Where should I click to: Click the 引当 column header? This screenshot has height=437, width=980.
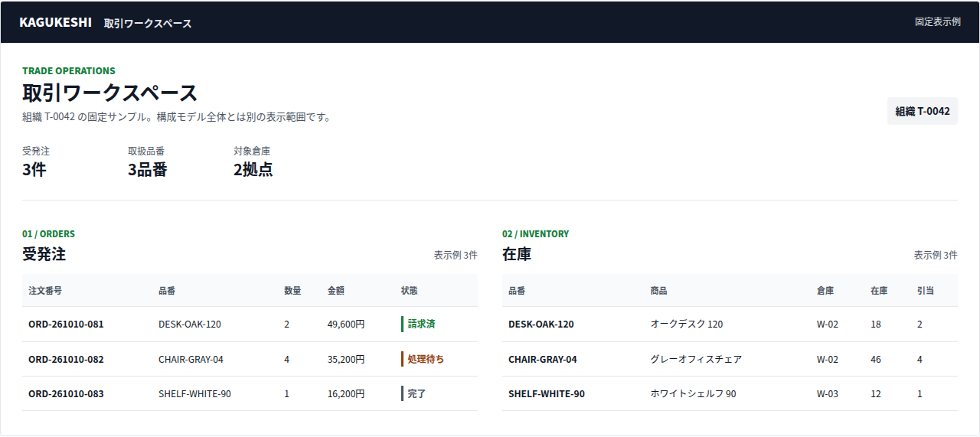pyautogui.click(x=926, y=291)
